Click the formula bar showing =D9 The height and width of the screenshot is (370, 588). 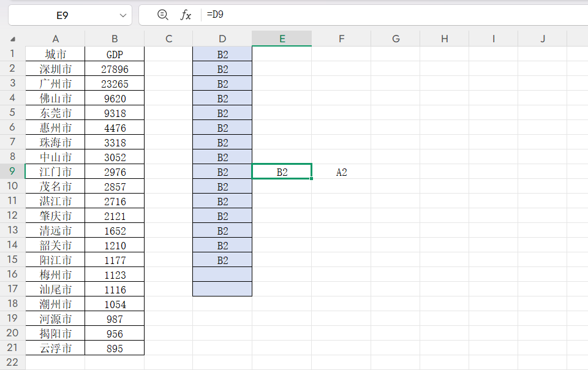[392, 15]
